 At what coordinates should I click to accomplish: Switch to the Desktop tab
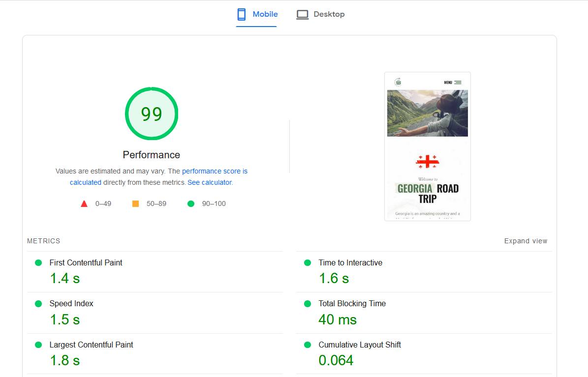(320, 14)
